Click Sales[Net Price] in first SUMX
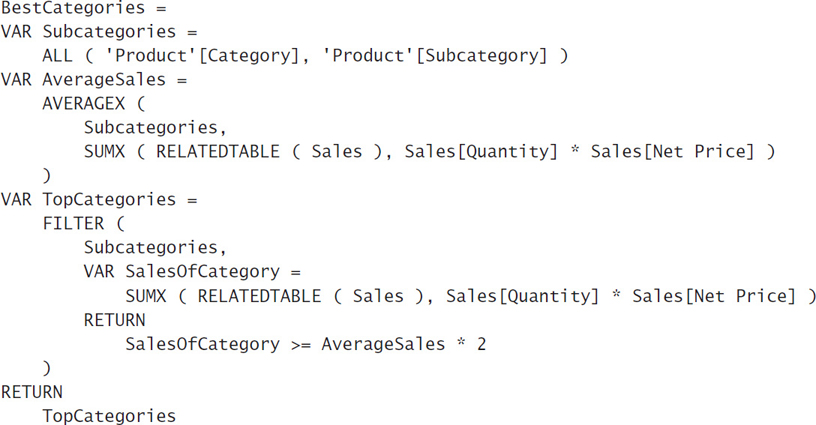The width and height of the screenshot is (816, 425). point(672,152)
